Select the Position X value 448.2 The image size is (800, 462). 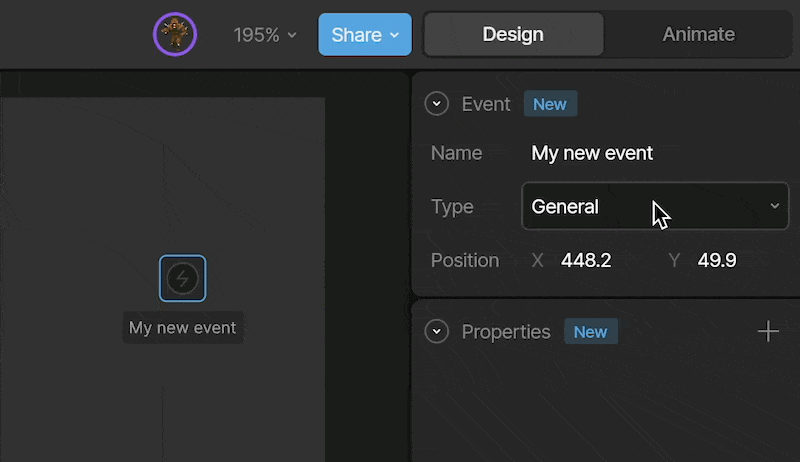point(586,261)
